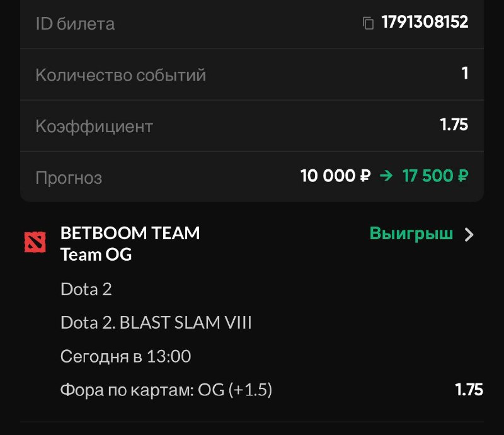Open bet details via the chevron arrow

click(469, 235)
